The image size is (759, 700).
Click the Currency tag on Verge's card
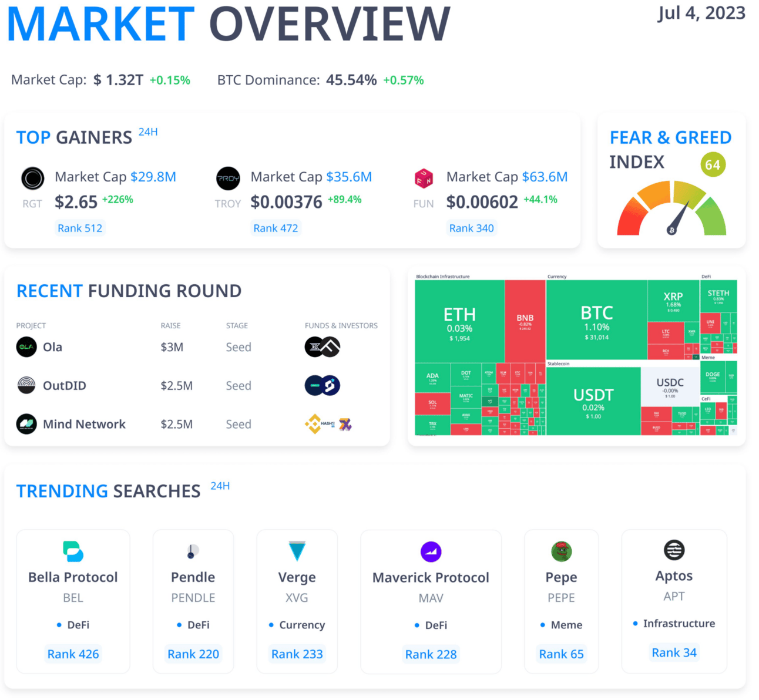point(302,625)
